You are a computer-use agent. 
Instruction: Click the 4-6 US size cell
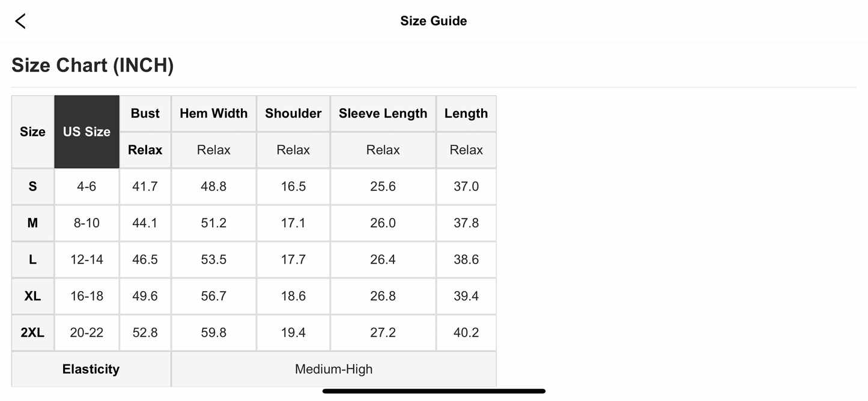[86, 187]
